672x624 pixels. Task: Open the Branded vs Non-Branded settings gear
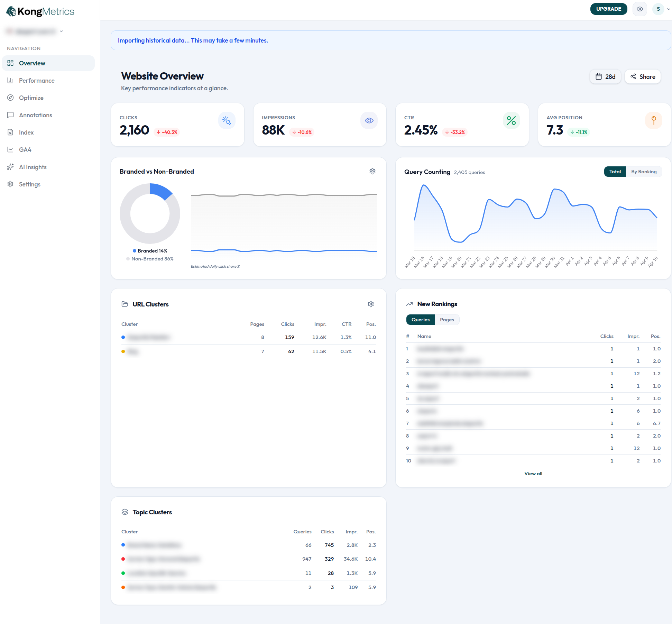pos(372,171)
